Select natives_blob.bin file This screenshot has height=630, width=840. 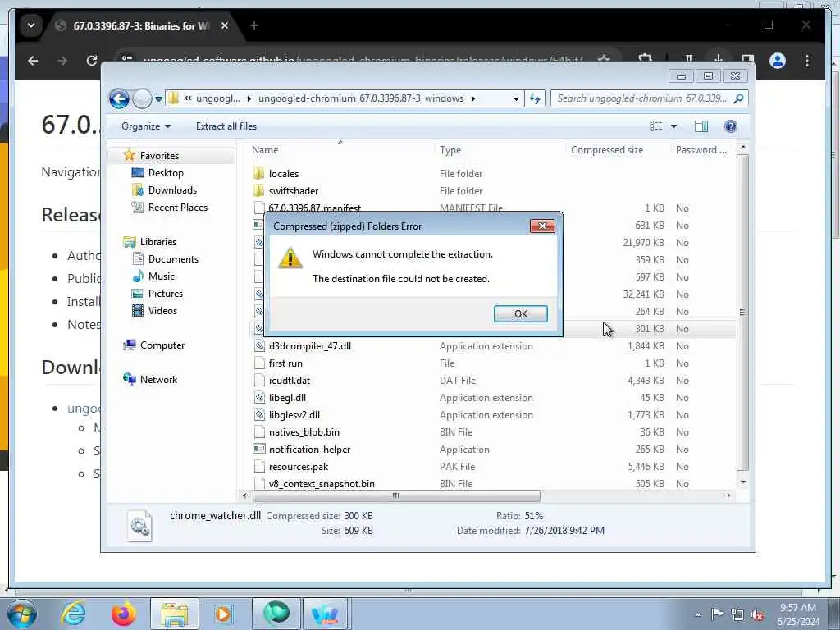304,432
